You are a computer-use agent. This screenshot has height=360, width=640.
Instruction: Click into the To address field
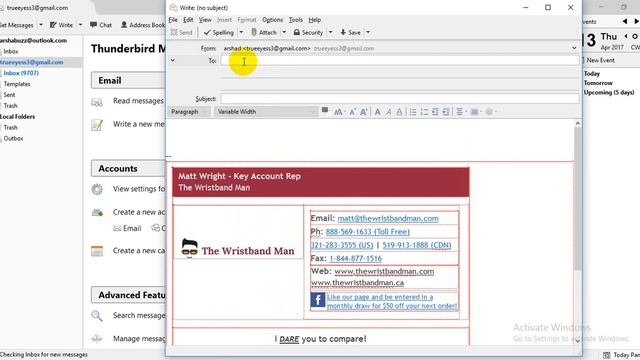pos(400,60)
